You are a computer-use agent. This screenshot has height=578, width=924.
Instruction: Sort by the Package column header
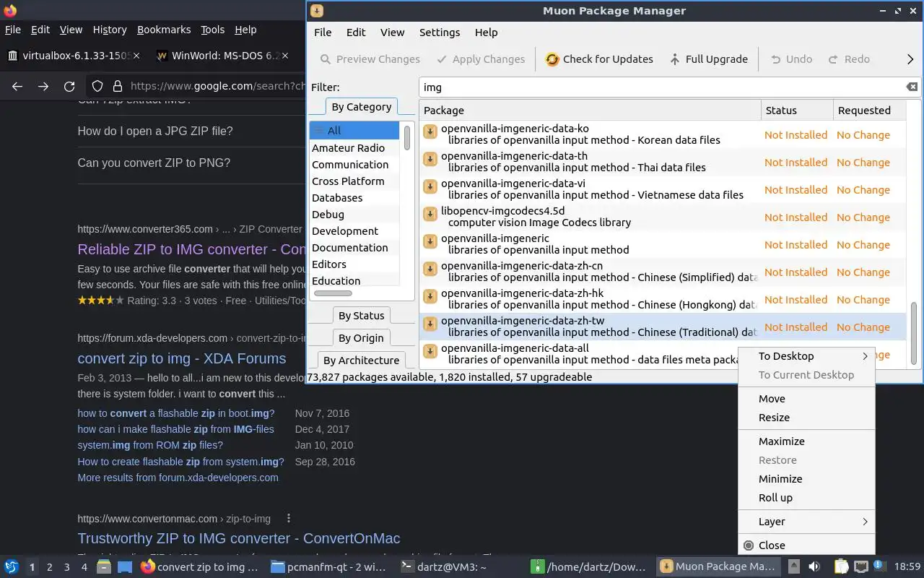[x=590, y=111]
